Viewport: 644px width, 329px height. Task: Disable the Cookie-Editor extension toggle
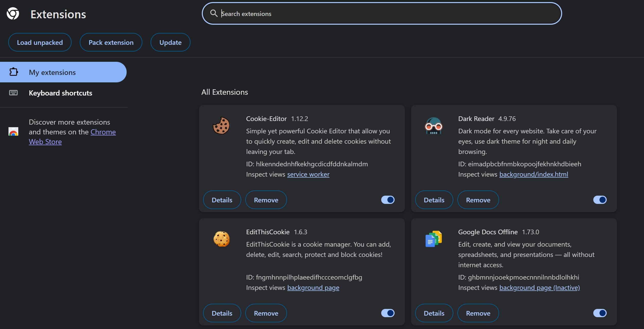point(388,200)
